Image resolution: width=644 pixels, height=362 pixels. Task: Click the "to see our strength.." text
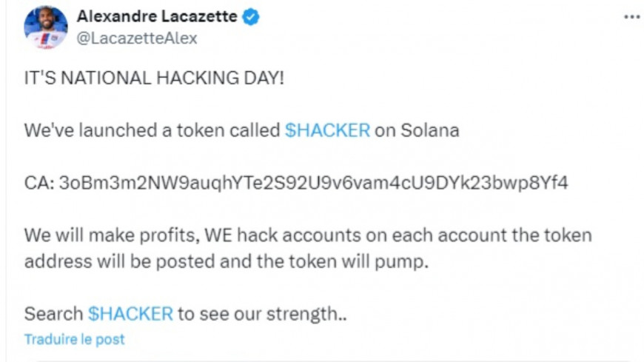(x=262, y=313)
